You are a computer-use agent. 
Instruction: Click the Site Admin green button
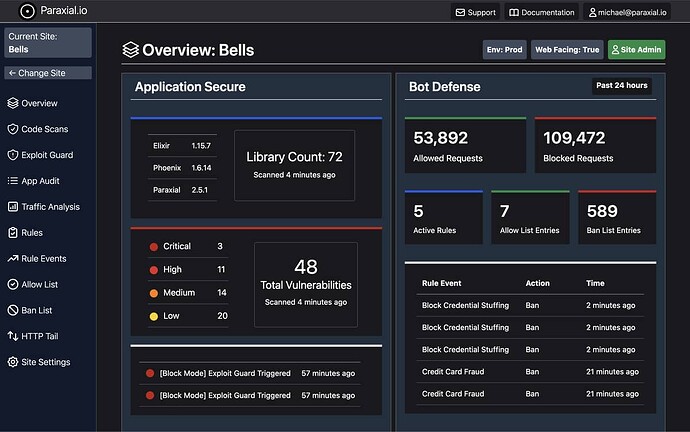[x=636, y=50]
